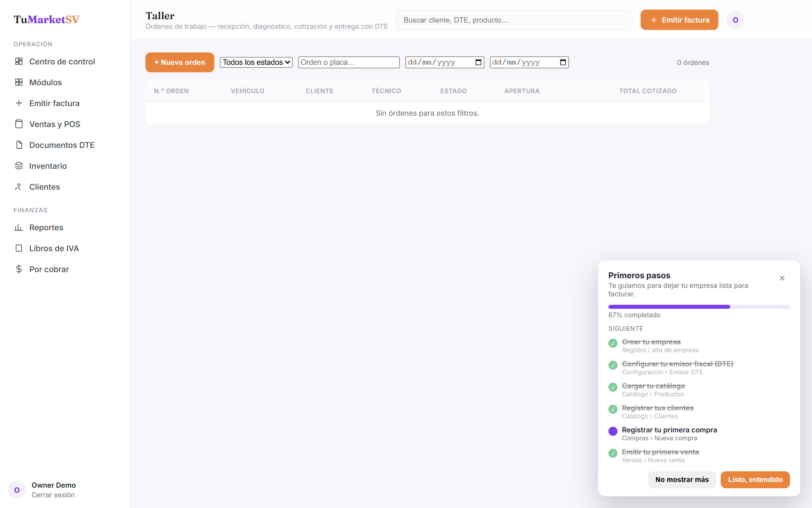The width and height of the screenshot is (812, 508).
Task: Go to Centro de control
Action: [62, 62]
